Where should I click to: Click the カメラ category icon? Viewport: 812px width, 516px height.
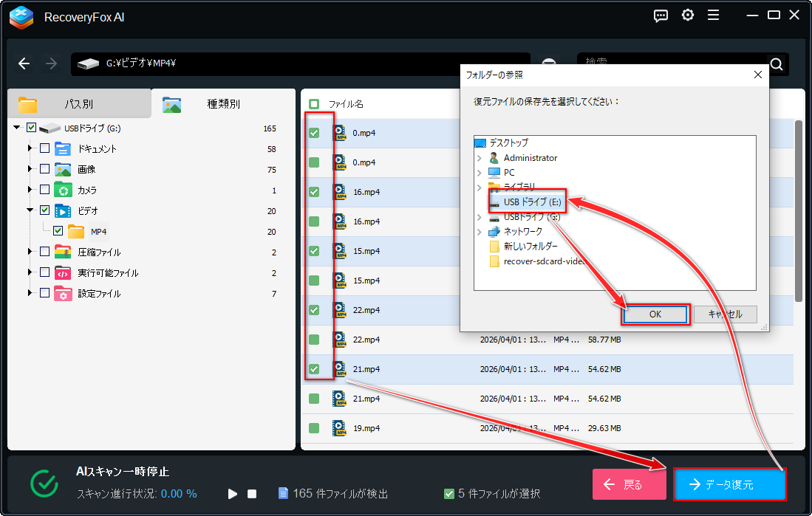(x=63, y=190)
